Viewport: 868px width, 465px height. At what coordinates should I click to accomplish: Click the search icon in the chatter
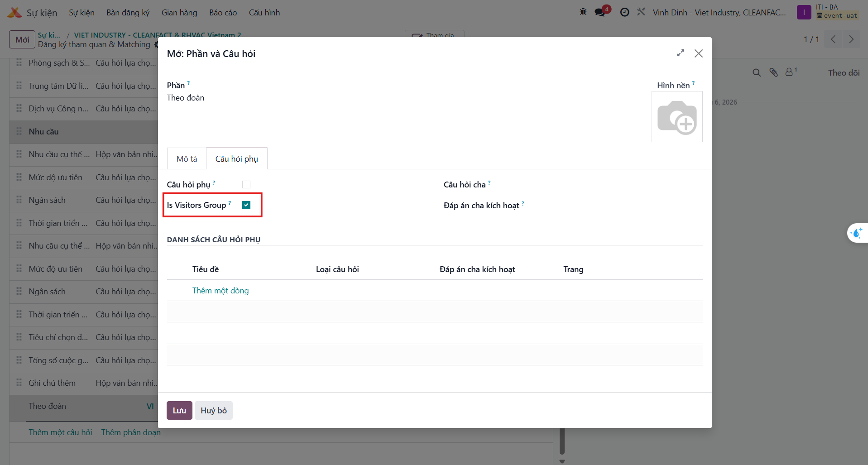pyautogui.click(x=757, y=72)
